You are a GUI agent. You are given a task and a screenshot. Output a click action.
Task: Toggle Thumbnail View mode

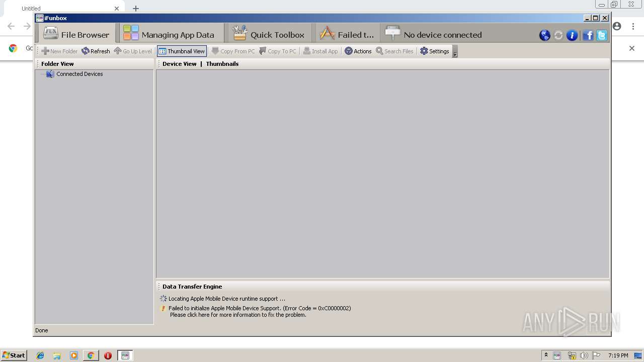click(x=182, y=51)
